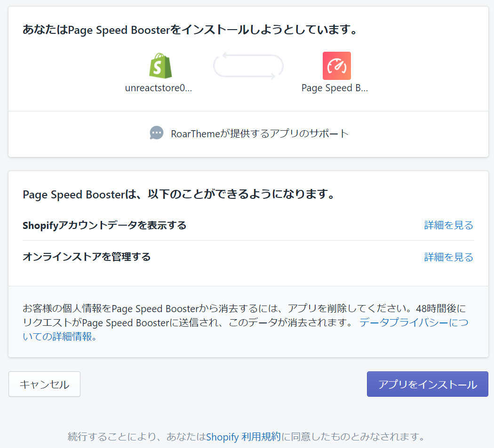This screenshot has height=448, width=494.
Task: Click the support chat bubble icon
Action: (x=157, y=133)
